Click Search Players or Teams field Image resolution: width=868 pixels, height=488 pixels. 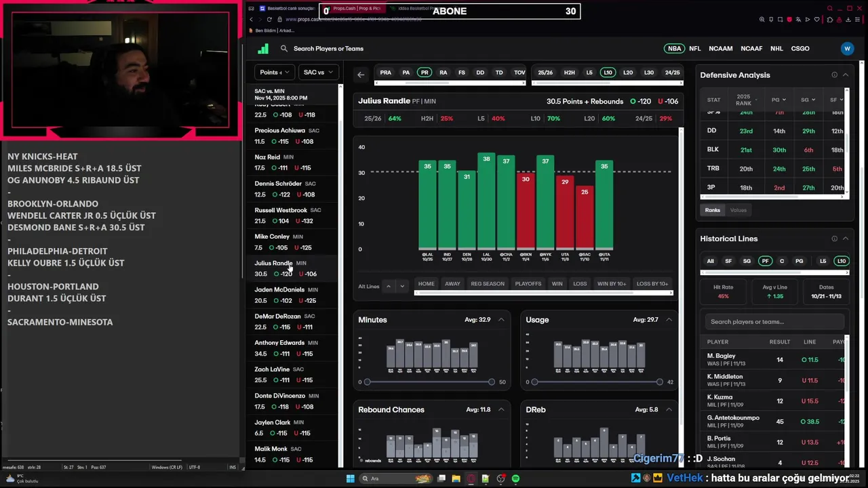click(x=328, y=49)
